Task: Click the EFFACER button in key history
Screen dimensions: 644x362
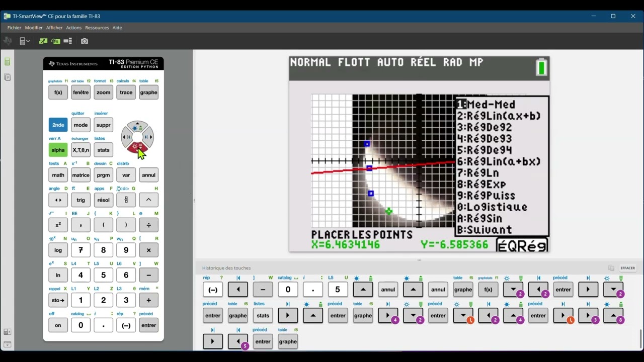Action: (627, 268)
